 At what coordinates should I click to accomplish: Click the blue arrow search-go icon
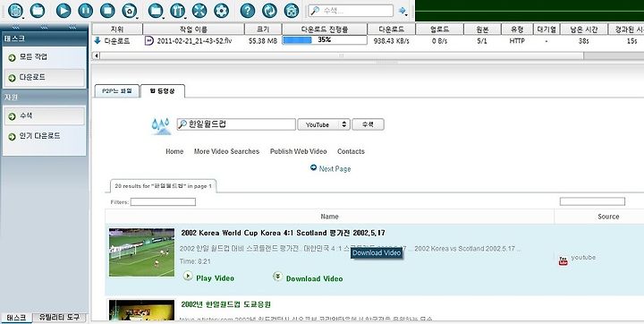pos(402,10)
